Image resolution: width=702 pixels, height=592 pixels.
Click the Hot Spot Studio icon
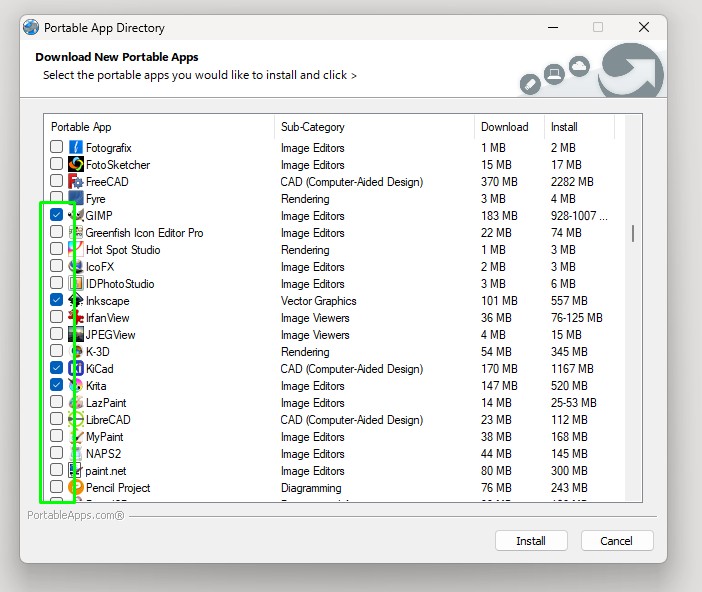pyautogui.click(x=75, y=250)
